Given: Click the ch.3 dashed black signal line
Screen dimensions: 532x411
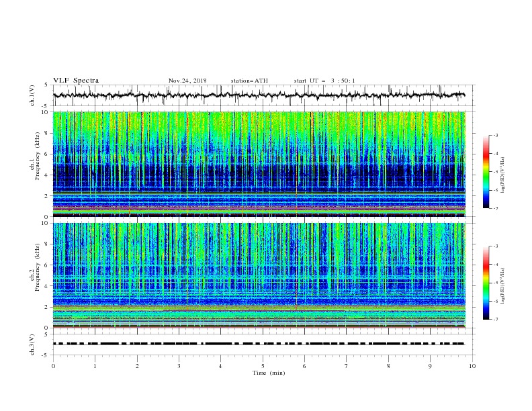Looking at the screenshot, I should [259, 344].
